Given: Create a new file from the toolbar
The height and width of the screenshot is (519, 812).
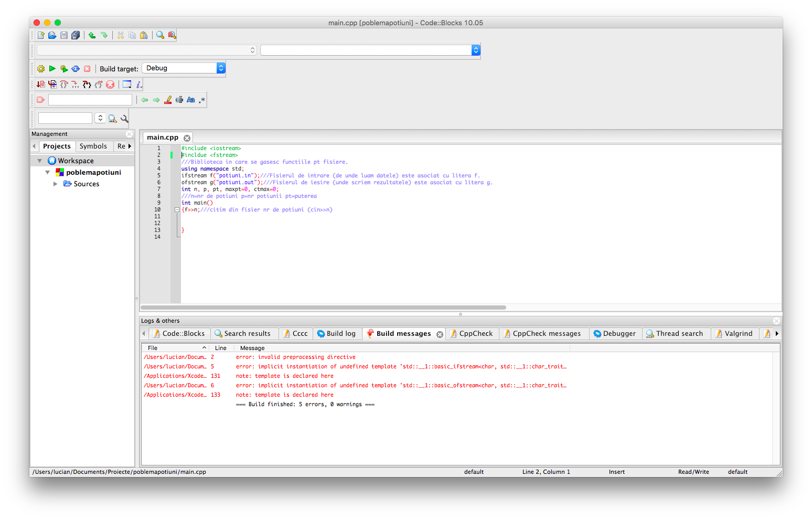Looking at the screenshot, I should point(41,35).
